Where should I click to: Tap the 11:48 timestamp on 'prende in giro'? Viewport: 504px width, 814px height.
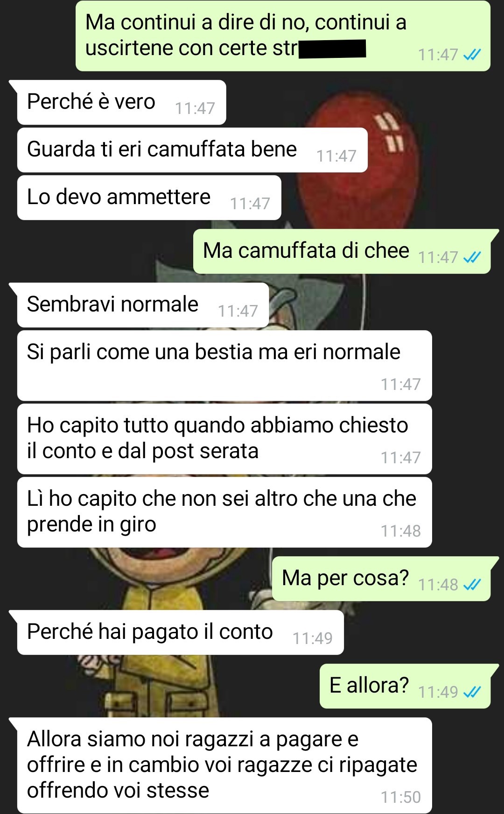coord(400,531)
